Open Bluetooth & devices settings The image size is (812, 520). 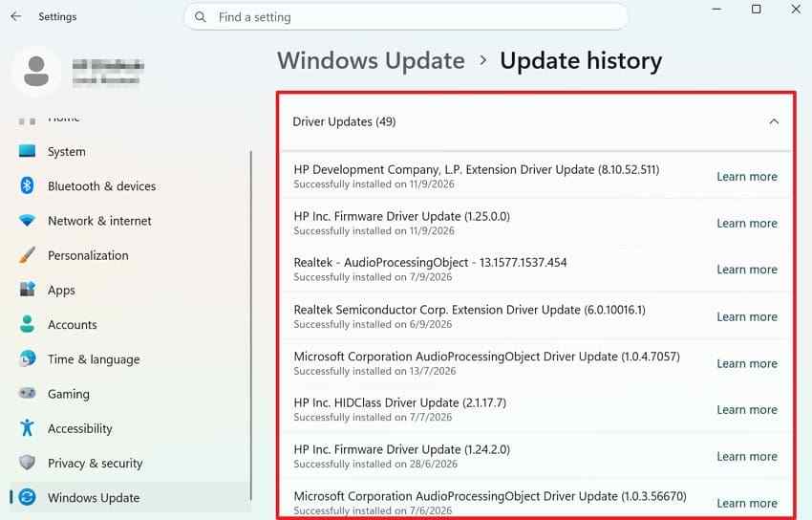click(x=131, y=186)
